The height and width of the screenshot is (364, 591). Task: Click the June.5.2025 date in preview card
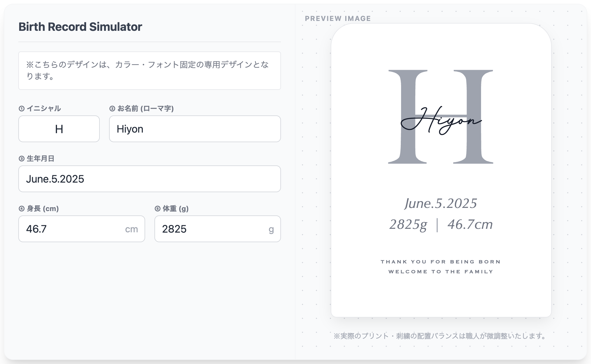[x=441, y=203]
